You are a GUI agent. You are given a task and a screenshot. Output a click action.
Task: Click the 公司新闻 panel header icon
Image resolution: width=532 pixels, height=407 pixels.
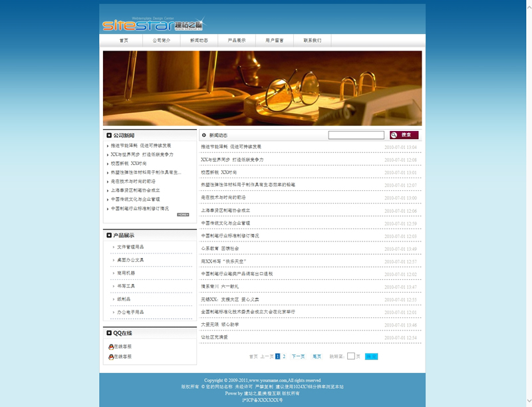pos(109,135)
